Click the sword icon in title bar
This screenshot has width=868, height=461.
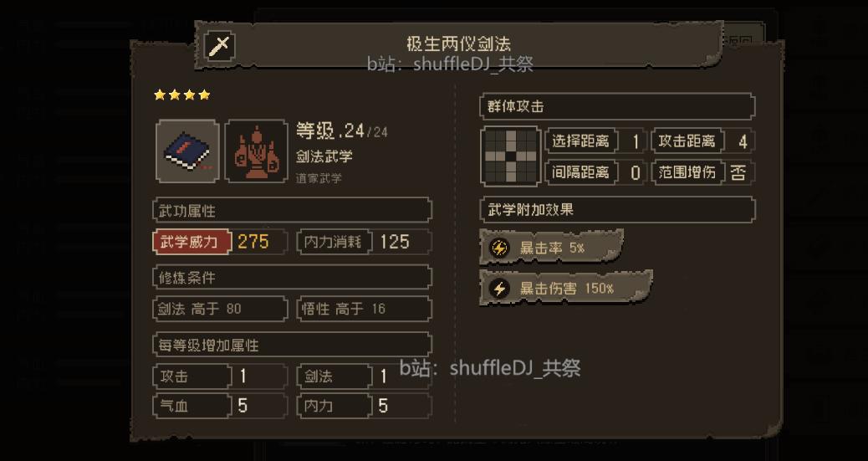(x=220, y=45)
